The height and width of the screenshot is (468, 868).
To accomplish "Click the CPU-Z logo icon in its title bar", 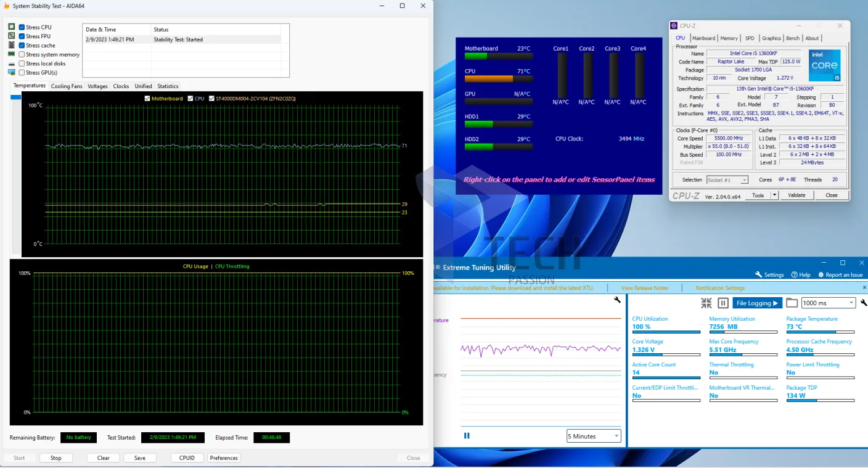I will 674,26.
